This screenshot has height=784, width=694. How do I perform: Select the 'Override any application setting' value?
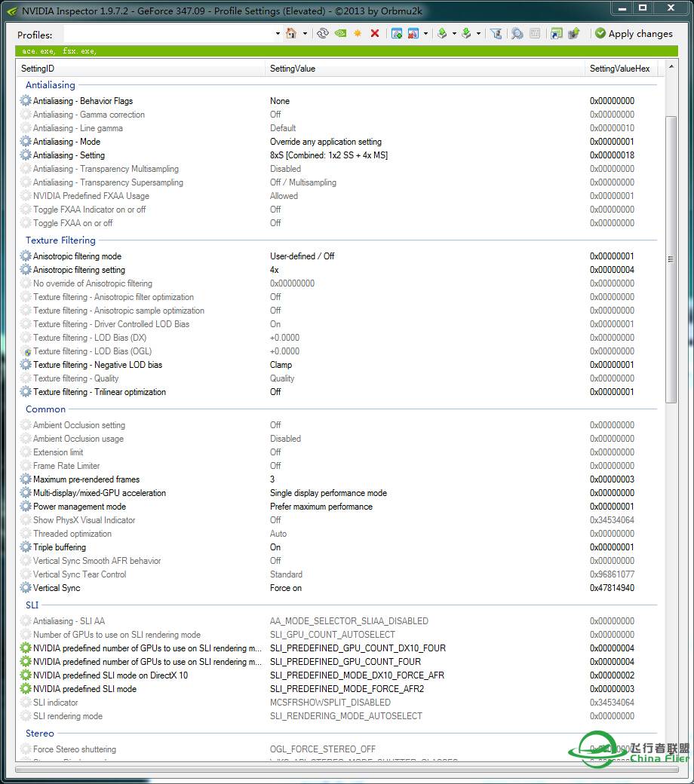tap(326, 142)
